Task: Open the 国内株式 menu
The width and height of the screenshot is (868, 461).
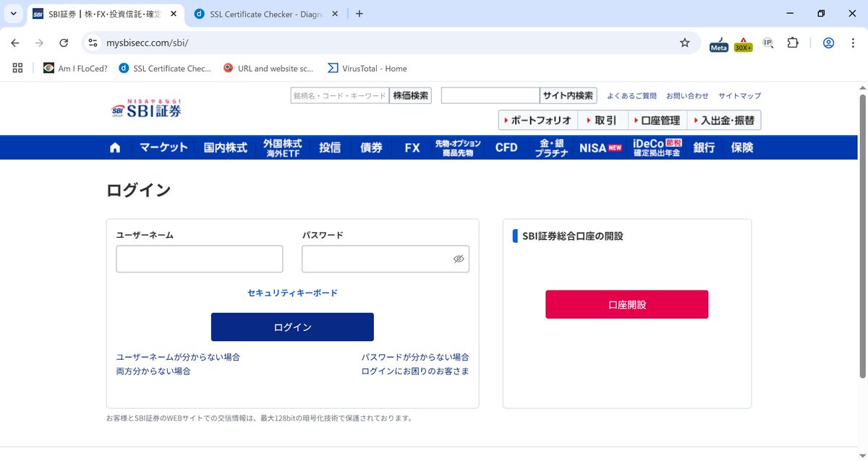Action: pos(226,147)
